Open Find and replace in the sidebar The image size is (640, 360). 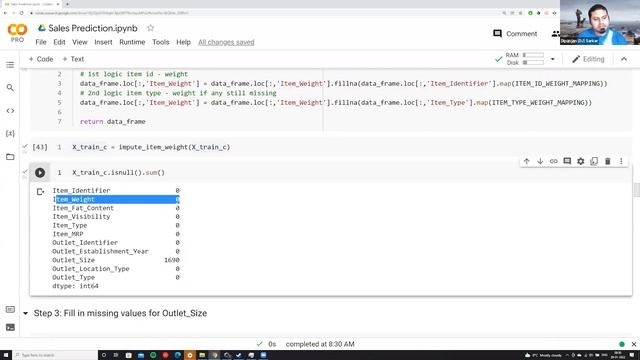tap(10, 88)
